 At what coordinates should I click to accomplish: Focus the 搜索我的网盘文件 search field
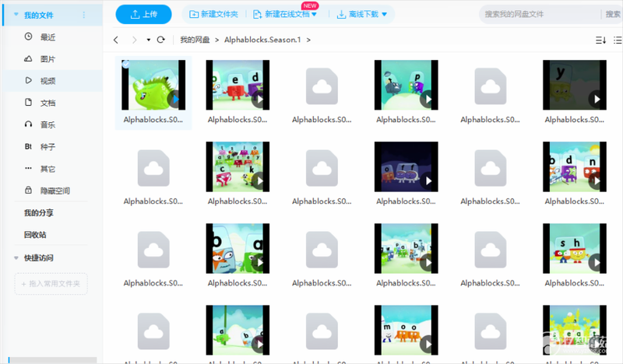540,14
